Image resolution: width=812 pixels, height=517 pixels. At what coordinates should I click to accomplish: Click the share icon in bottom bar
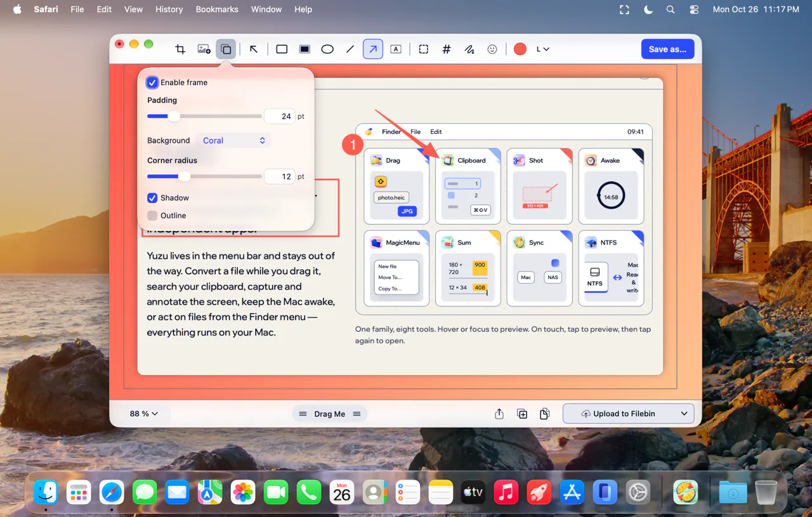pyautogui.click(x=499, y=414)
